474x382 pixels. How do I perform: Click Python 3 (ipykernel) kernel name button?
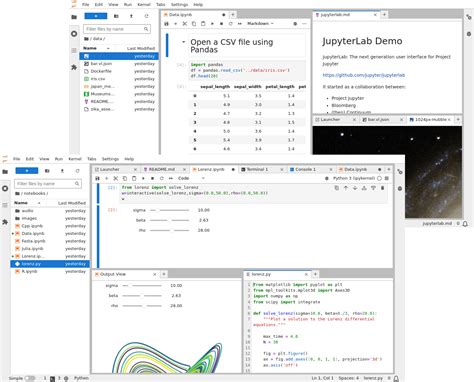coord(354,178)
